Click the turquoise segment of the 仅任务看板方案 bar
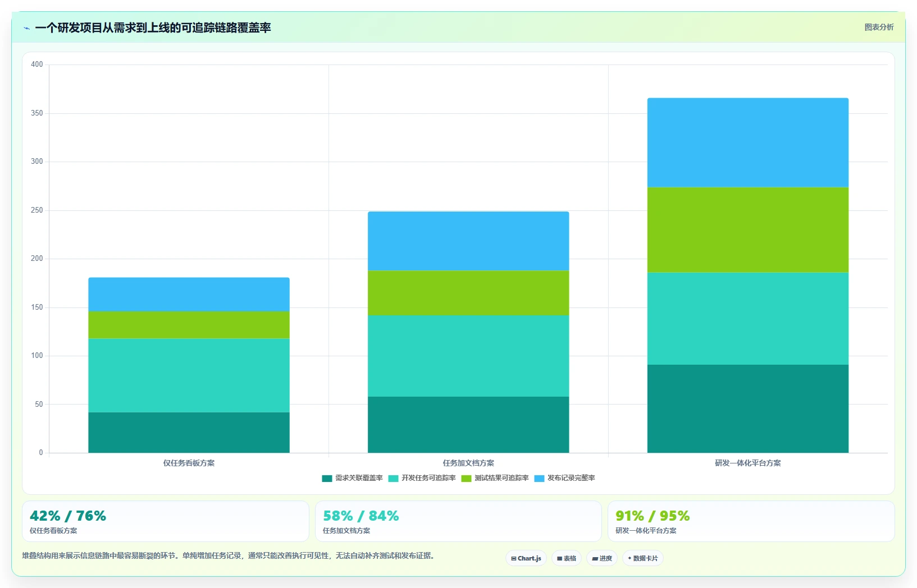Viewport: 917px width, 588px height. pyautogui.click(x=189, y=375)
